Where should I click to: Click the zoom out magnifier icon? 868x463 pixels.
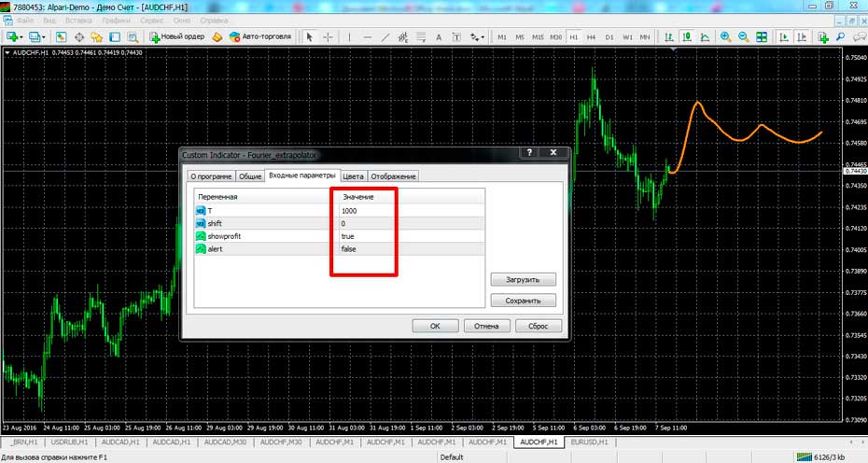(x=743, y=36)
